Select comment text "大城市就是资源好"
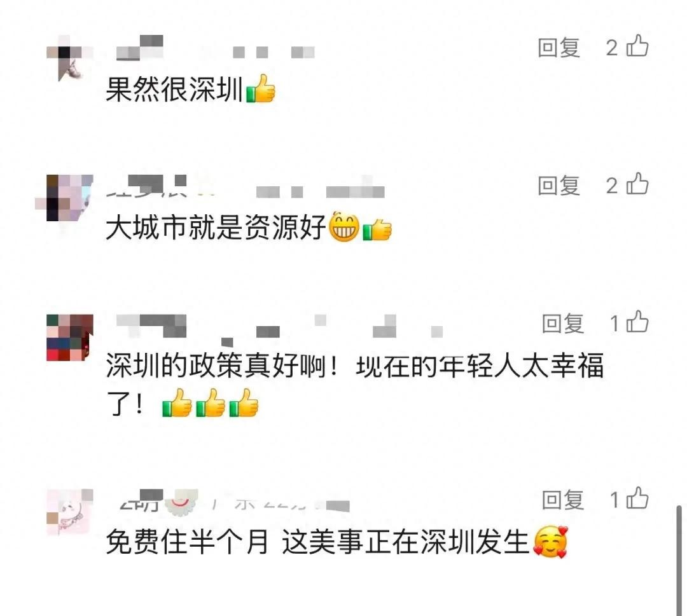This screenshot has width=687, height=616. coord(216,228)
